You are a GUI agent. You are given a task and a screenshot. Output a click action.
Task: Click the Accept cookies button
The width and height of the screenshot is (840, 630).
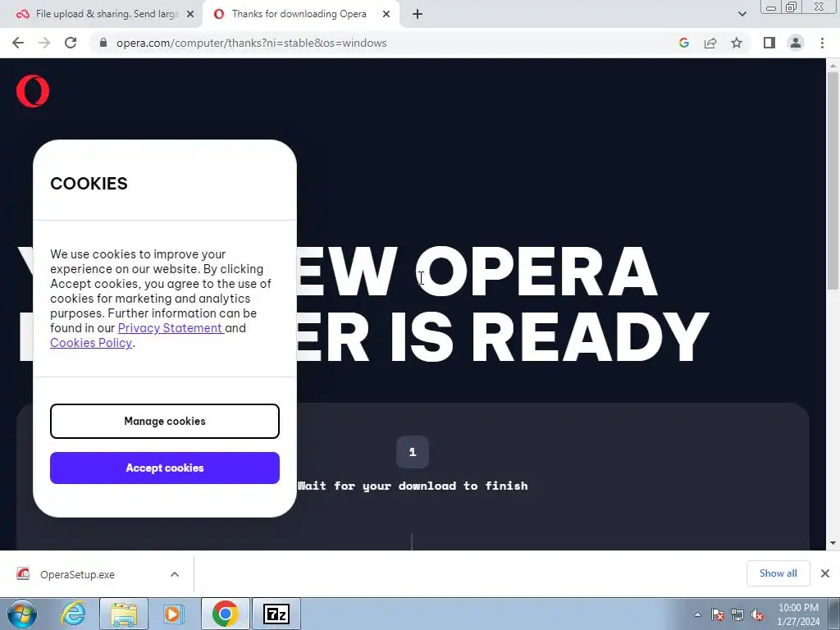(x=164, y=468)
